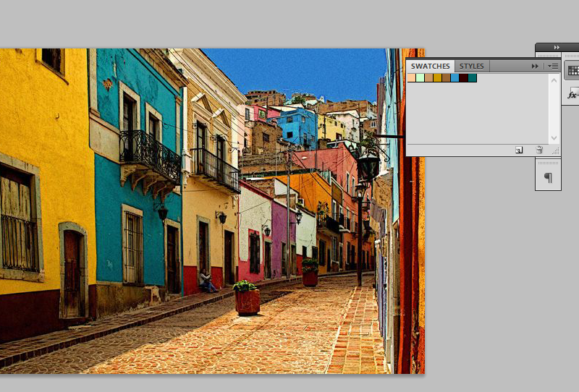Pick the sky blue swatch
The height and width of the screenshot is (392, 579).
[x=455, y=78]
